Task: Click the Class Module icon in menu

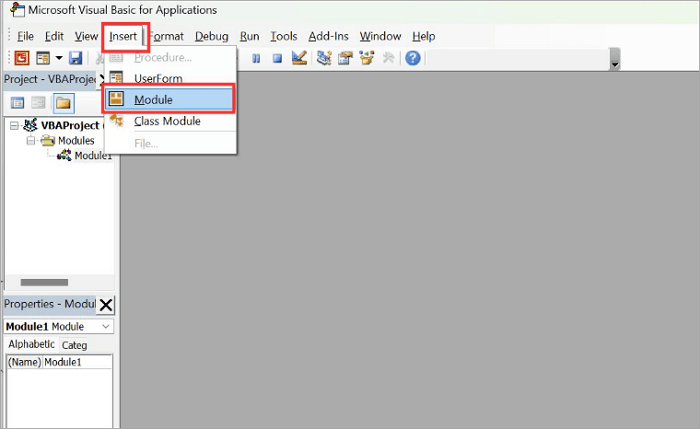Action: pyautogui.click(x=117, y=120)
